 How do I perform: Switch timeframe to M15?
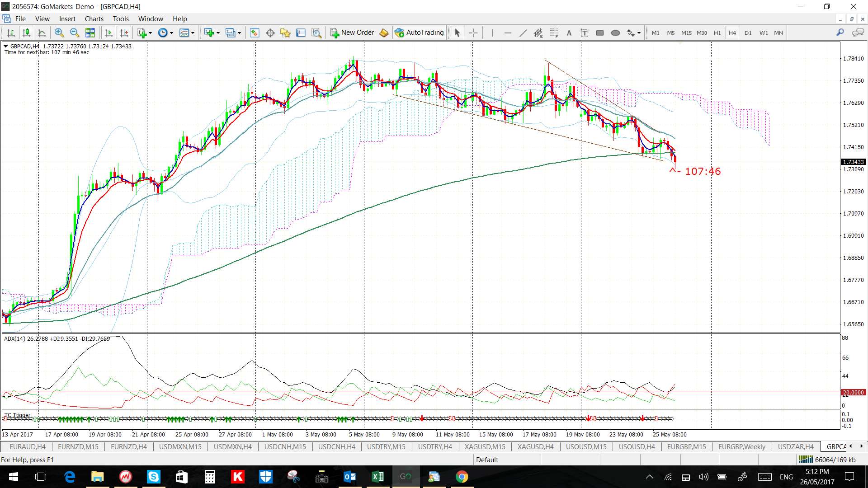[686, 33]
